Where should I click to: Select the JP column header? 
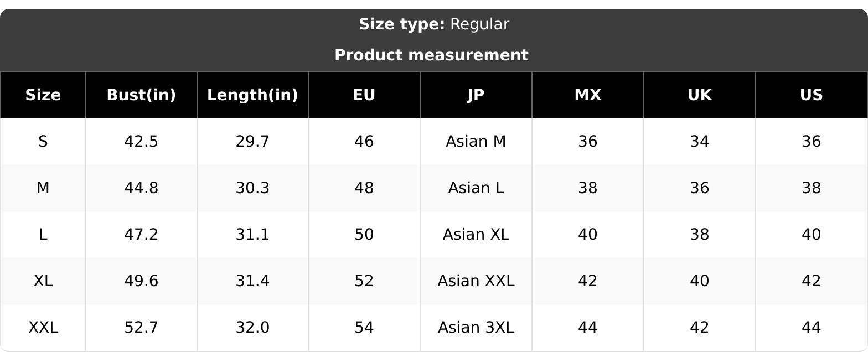coord(476,95)
